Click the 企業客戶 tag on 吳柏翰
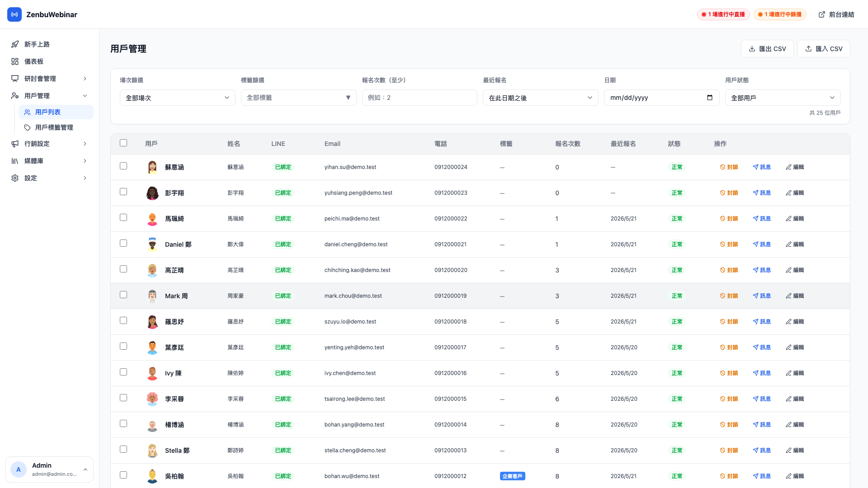The image size is (868, 488). pyautogui.click(x=512, y=476)
